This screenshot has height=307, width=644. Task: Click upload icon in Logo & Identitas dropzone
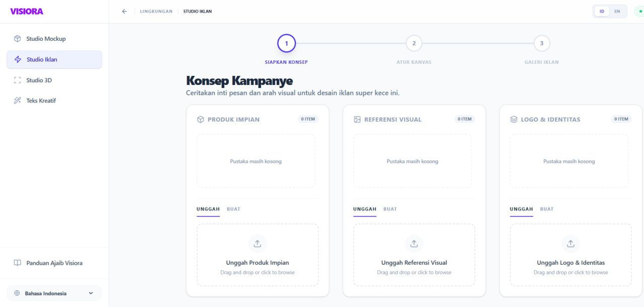point(571,244)
